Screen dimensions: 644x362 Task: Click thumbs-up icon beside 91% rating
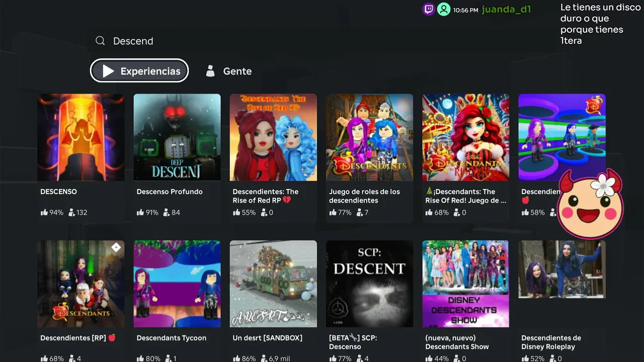pos(140,212)
